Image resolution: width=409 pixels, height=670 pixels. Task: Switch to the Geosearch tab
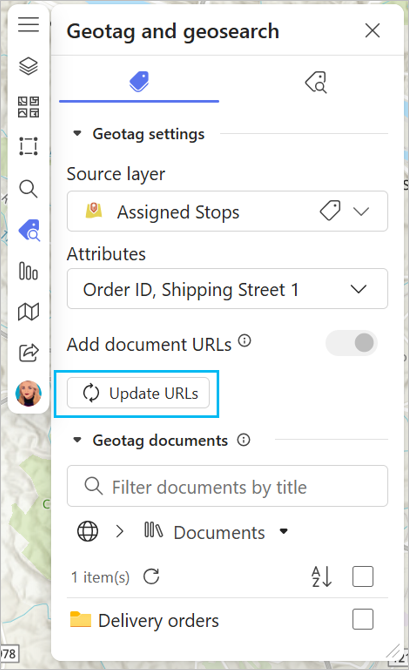pos(316,82)
